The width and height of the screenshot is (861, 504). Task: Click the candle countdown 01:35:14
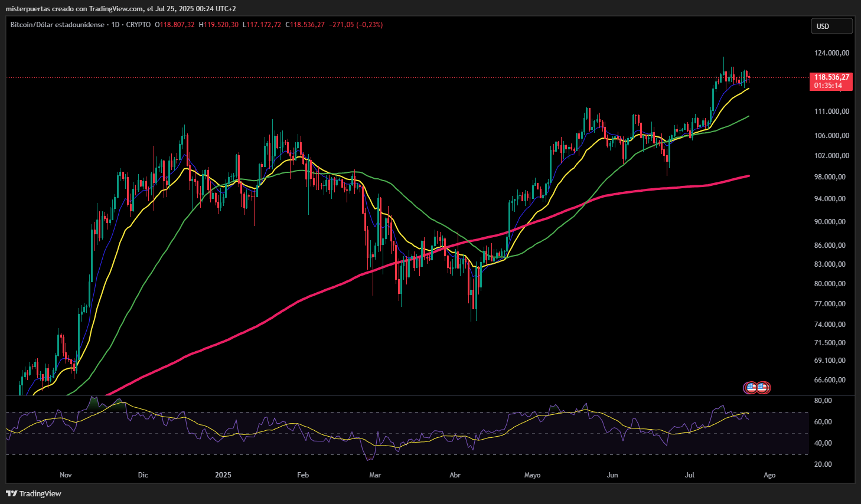[828, 86]
